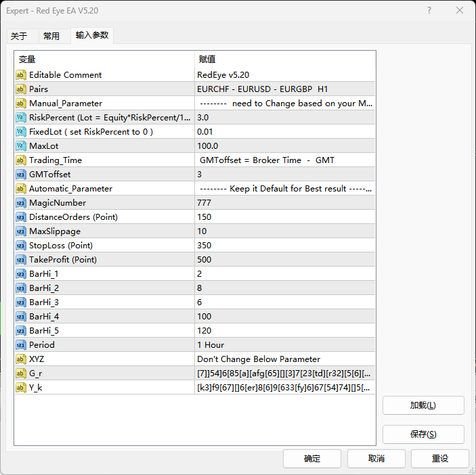Click the TakeProfit value 500

[x=284, y=260]
